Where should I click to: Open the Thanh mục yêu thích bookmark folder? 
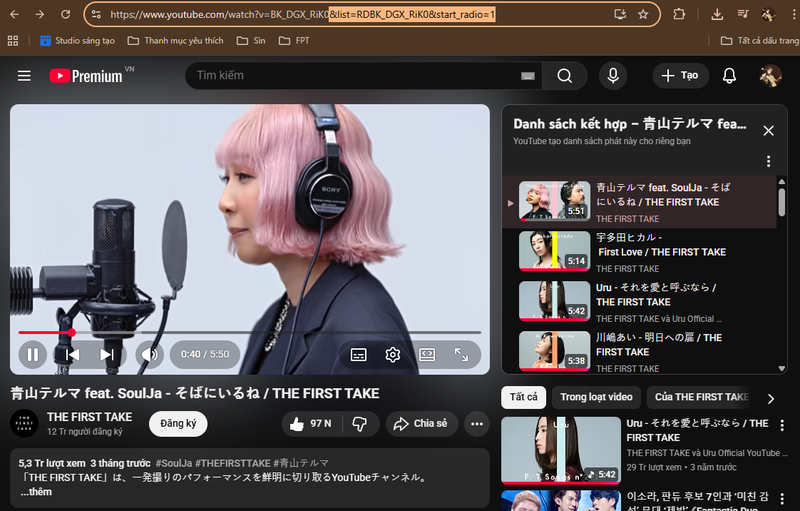(176, 40)
